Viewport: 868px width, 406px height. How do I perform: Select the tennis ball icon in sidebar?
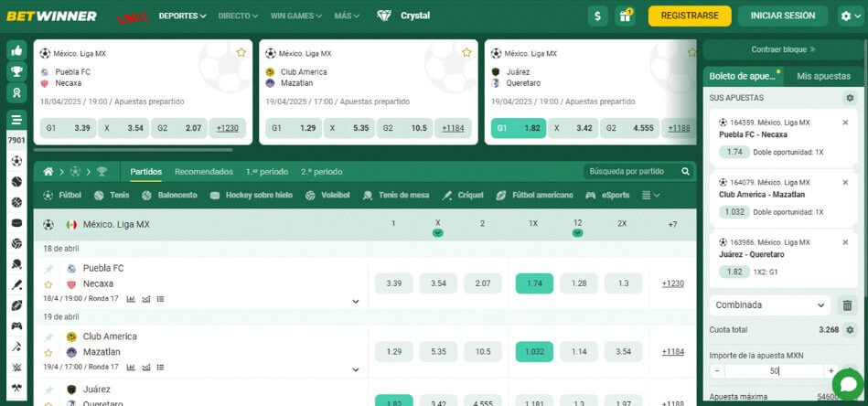tap(16, 181)
